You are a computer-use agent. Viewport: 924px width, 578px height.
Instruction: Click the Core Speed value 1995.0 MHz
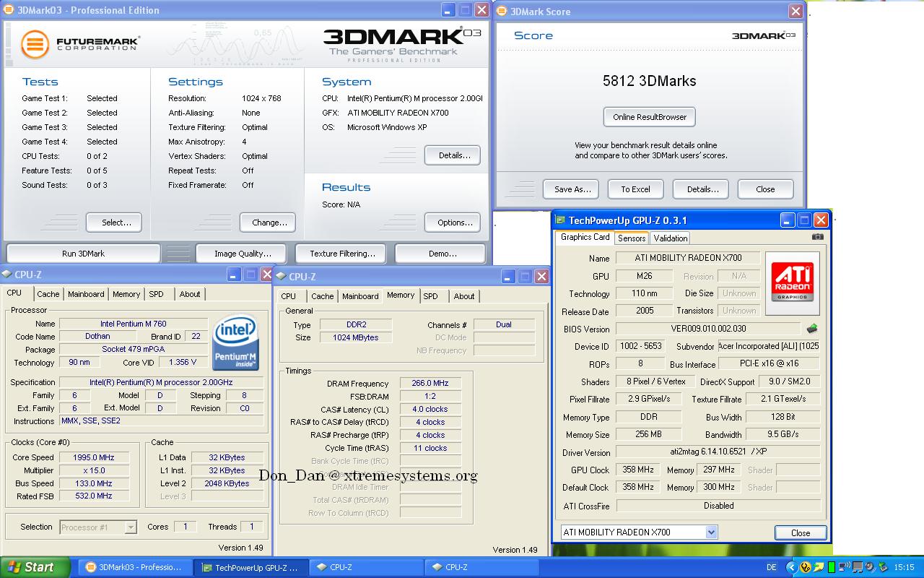[94, 457]
